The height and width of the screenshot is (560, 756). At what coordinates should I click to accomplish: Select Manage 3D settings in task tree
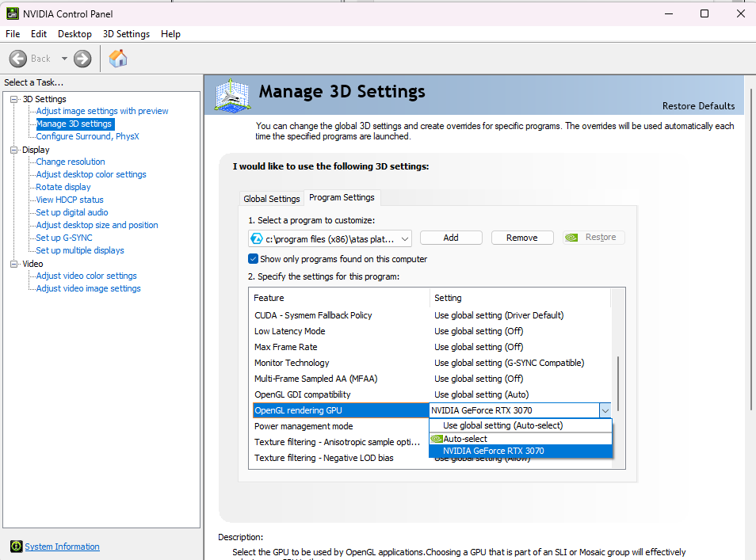[x=74, y=124]
